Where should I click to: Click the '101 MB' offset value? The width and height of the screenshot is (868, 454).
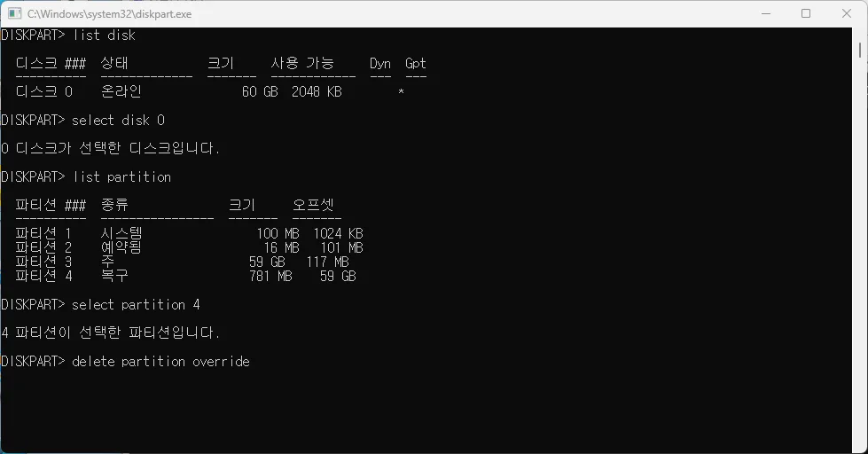click(x=341, y=248)
